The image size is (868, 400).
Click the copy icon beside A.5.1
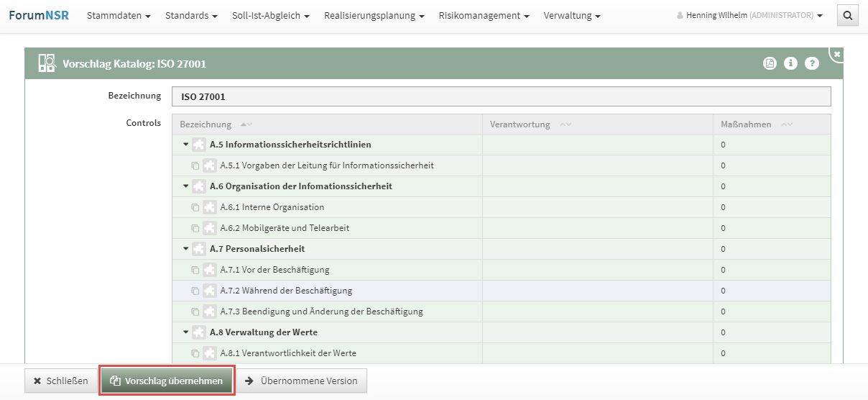coord(195,165)
